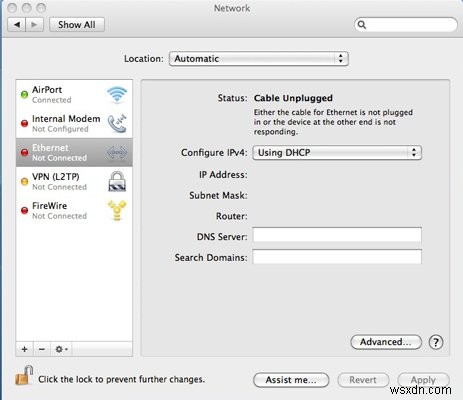This screenshot has height=400, width=463.
Task: Open the Advanced settings
Action: point(386,342)
